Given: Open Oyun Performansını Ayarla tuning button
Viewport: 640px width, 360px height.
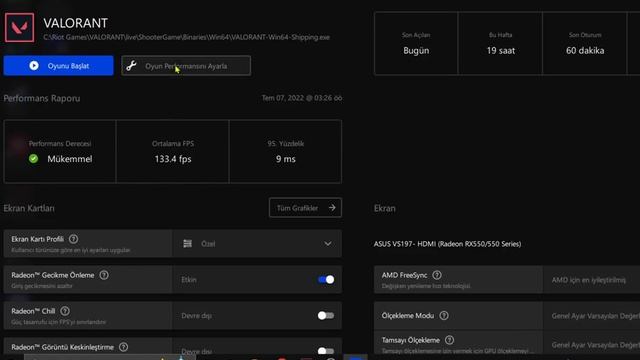Looking at the screenshot, I should pyautogui.click(x=186, y=66).
